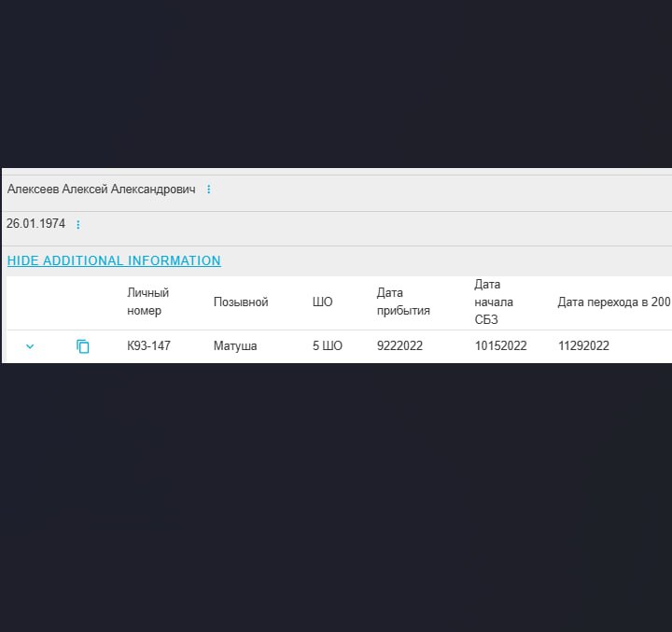672x632 pixels.
Task: Click the ШО column header
Action: [322, 302]
